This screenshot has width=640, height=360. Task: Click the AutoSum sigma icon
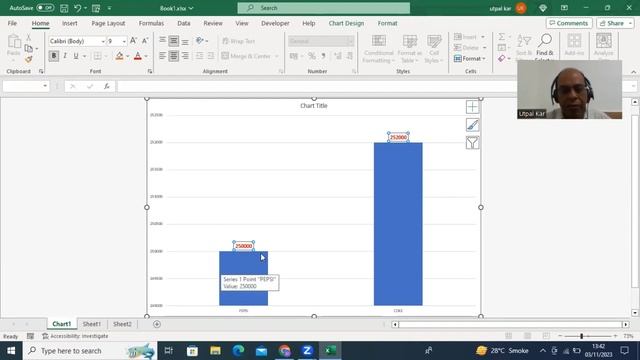[502, 37]
